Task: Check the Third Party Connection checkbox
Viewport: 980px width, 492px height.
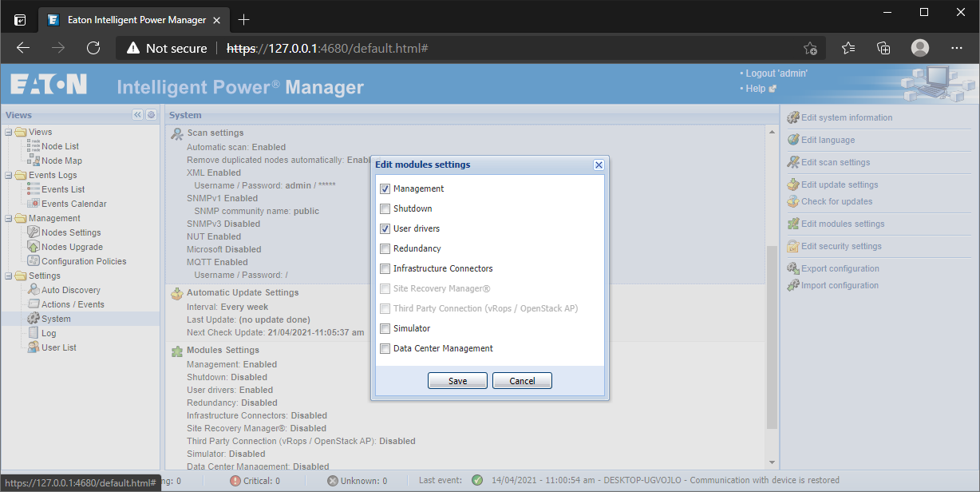Action: [385, 309]
